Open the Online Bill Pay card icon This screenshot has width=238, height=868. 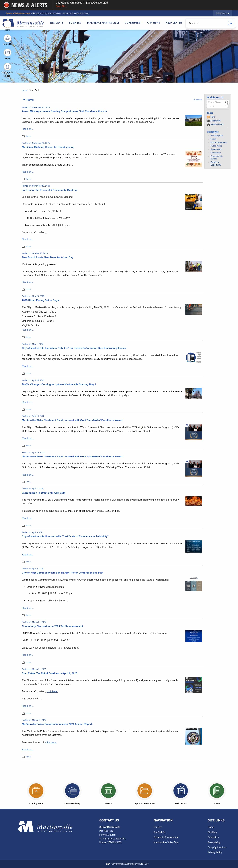pos(72,790)
